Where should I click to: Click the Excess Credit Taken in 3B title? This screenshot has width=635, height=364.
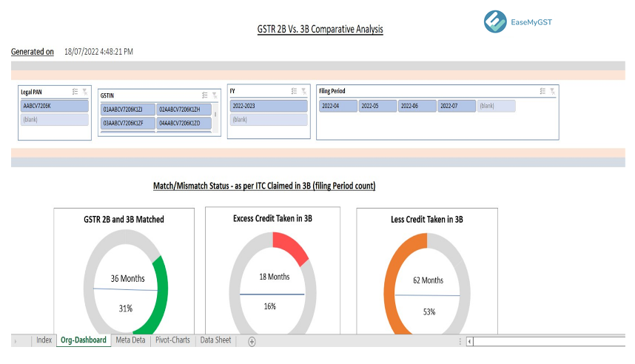click(x=272, y=219)
